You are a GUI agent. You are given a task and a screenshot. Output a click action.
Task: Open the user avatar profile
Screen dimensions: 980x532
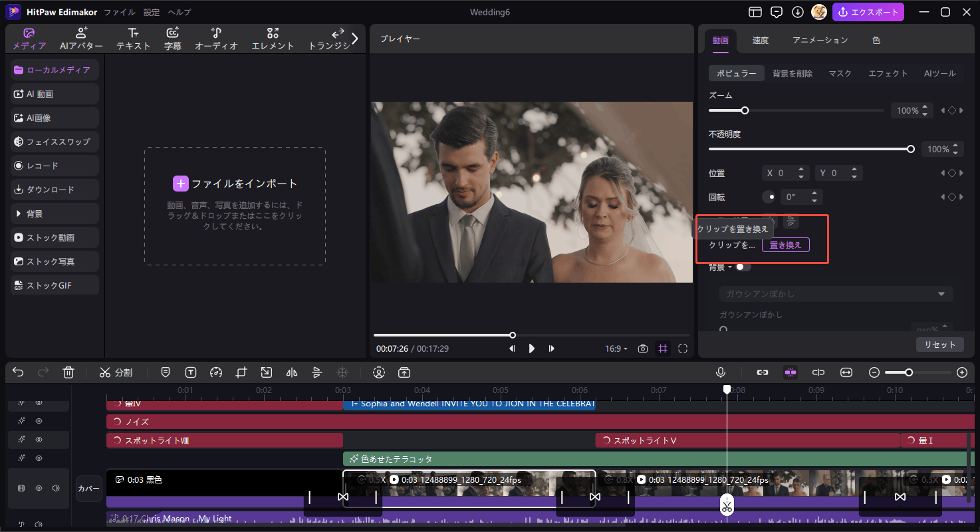click(x=819, y=12)
